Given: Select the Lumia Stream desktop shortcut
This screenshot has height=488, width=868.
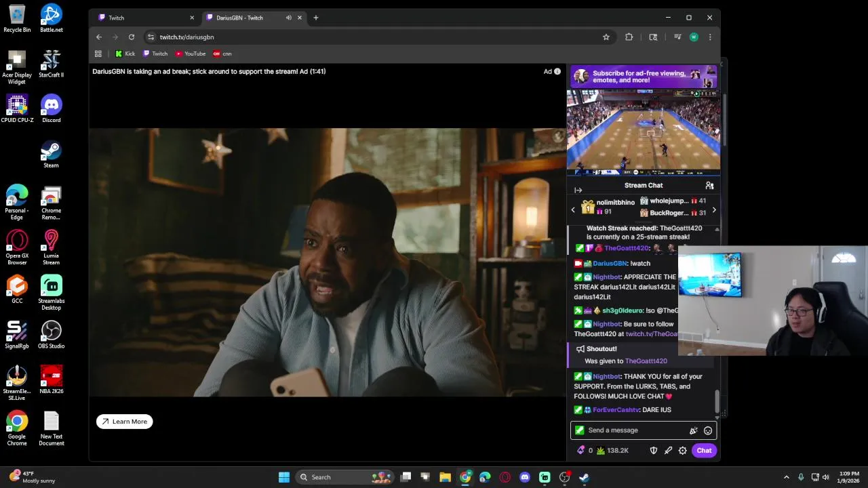Looking at the screenshot, I should tap(51, 247).
